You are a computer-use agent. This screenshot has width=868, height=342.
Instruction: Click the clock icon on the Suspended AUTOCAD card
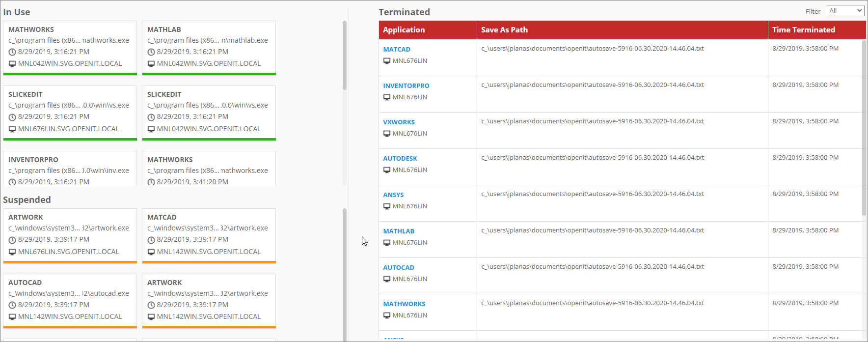[x=12, y=305]
